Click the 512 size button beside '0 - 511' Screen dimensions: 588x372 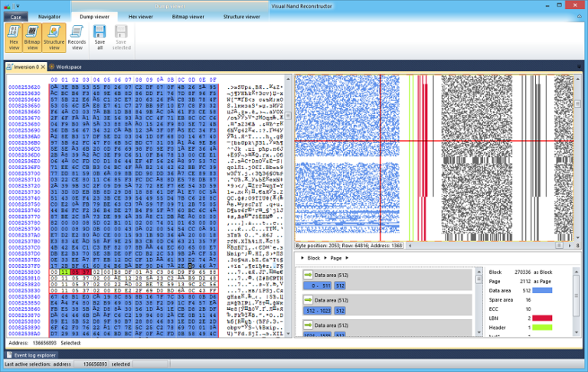340,286
